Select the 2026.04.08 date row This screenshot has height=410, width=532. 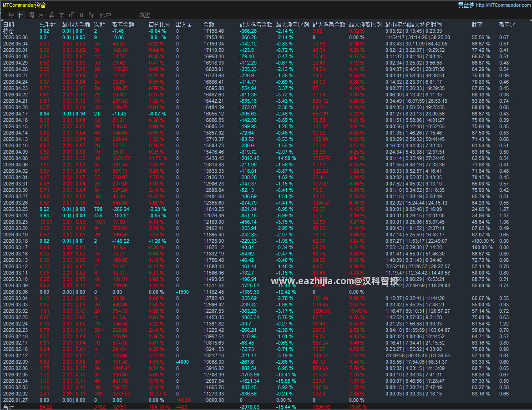15,158
